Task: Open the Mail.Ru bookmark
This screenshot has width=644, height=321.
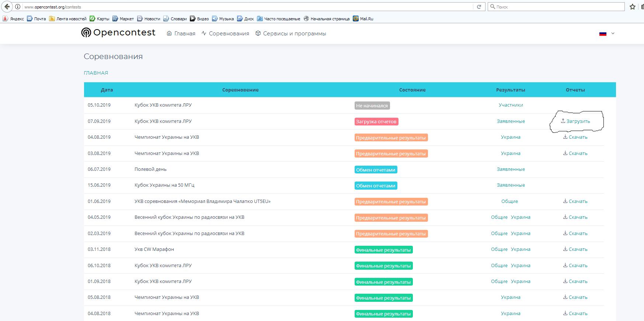Action: click(x=363, y=19)
